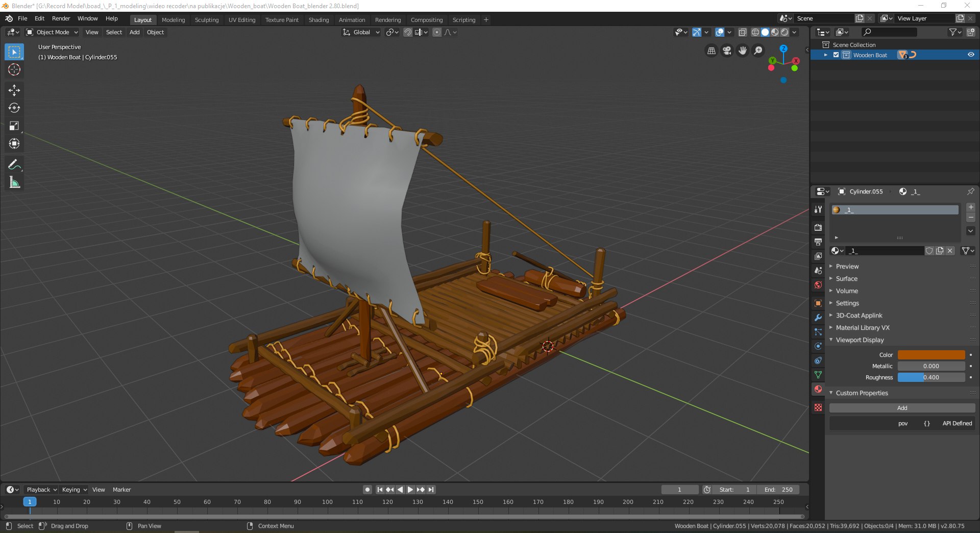Switch to the Sculpting workspace tab
The height and width of the screenshot is (533, 980).
coord(207,20)
